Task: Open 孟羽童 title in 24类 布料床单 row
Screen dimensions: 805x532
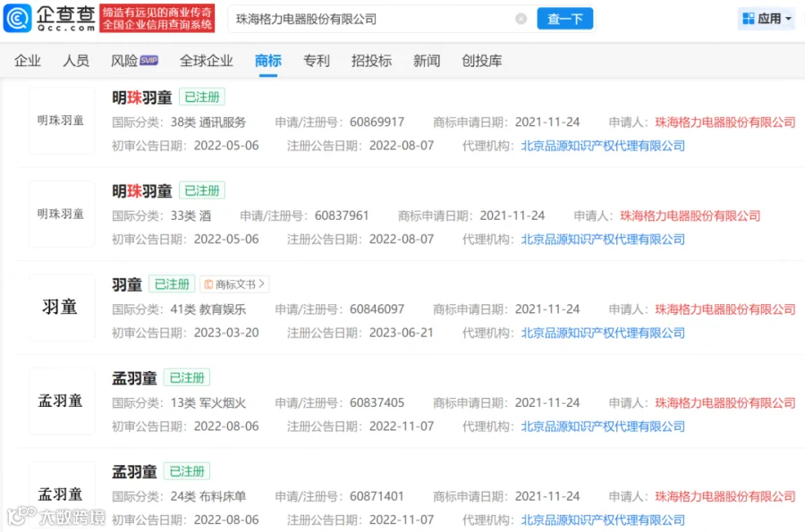Action: click(x=134, y=471)
